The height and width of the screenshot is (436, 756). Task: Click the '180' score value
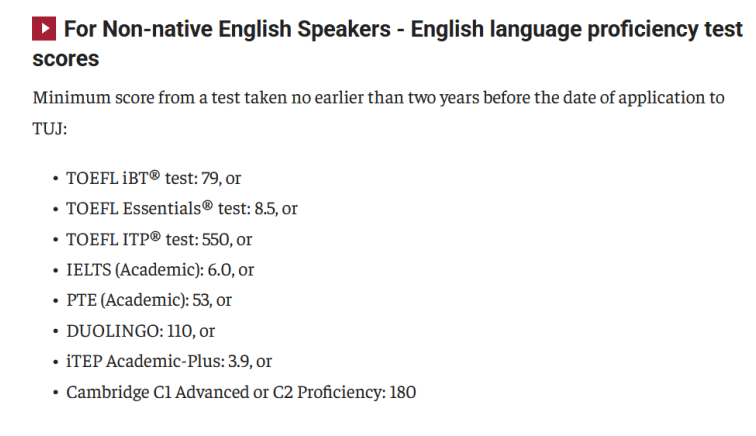[x=403, y=393]
